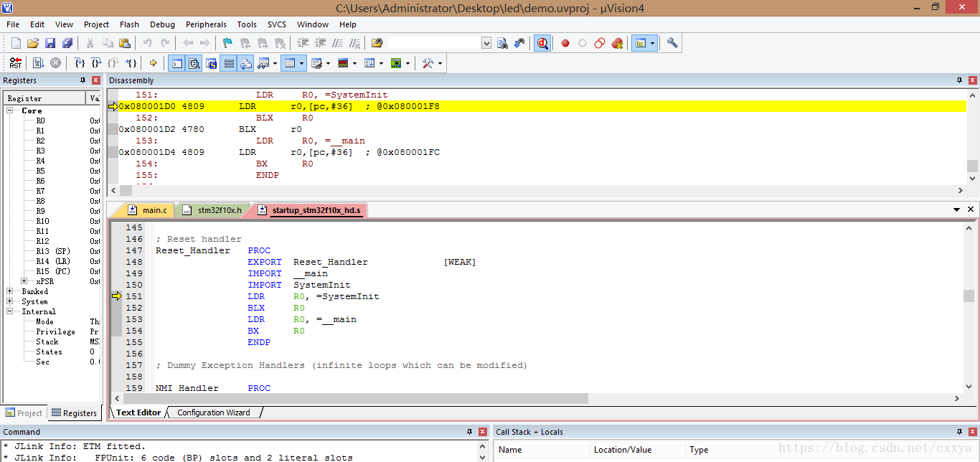Click the RST reset CPU icon
The image size is (980, 462).
point(15,63)
